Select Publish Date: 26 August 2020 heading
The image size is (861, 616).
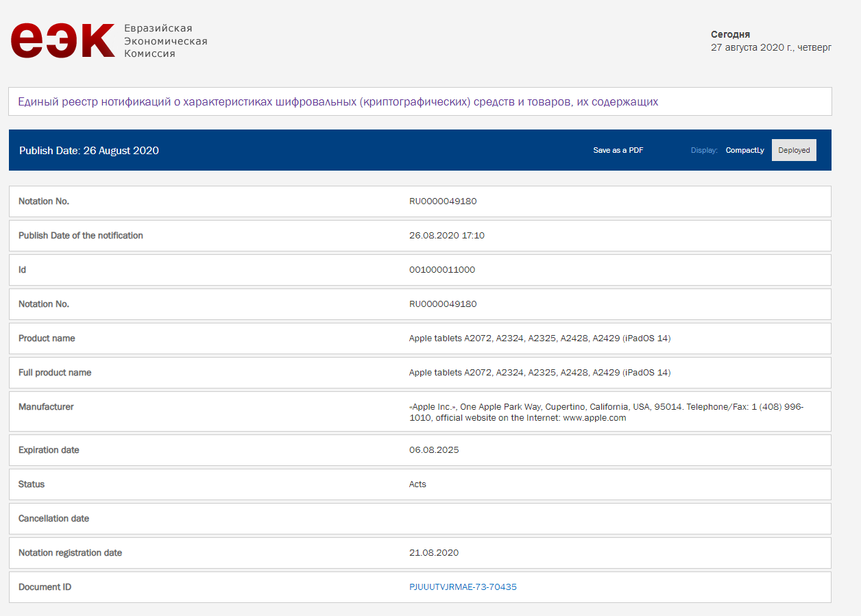coord(89,151)
